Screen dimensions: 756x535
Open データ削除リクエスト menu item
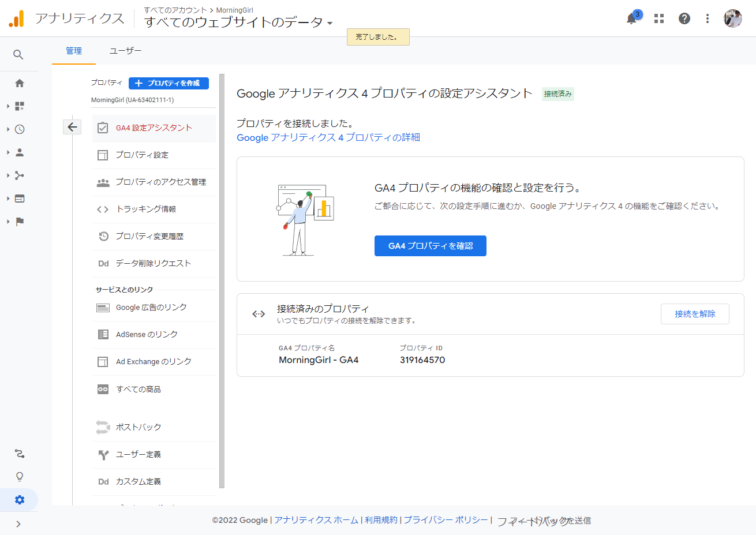[154, 264]
